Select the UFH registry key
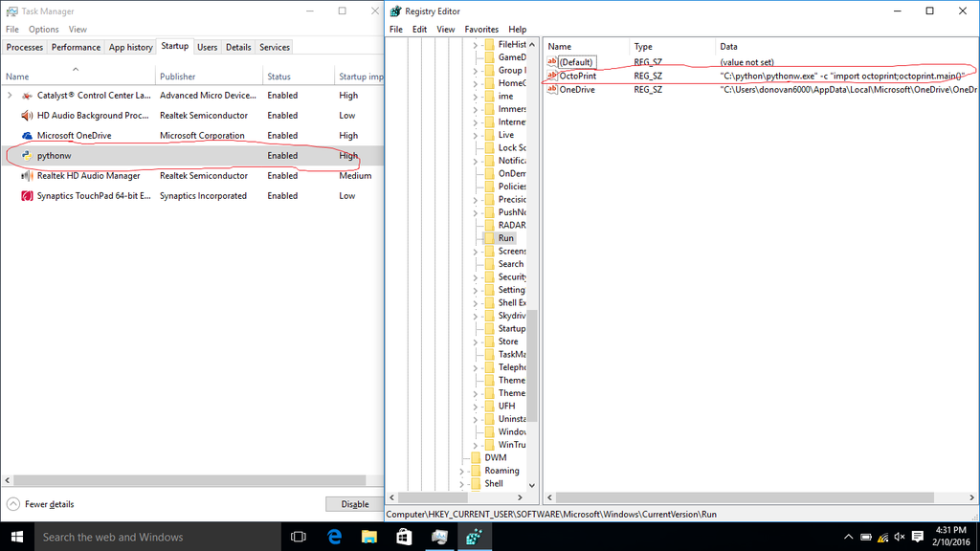Image resolution: width=980 pixels, height=551 pixels. point(507,406)
